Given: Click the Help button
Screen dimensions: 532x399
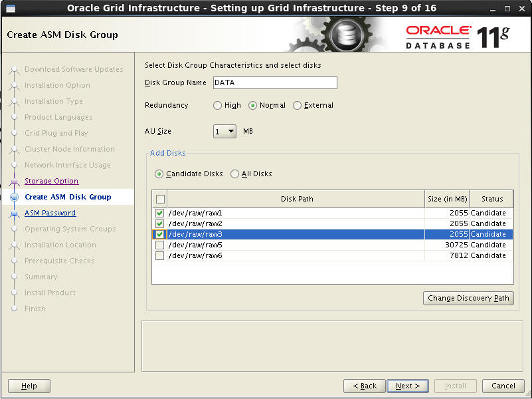Looking at the screenshot, I should (29, 386).
